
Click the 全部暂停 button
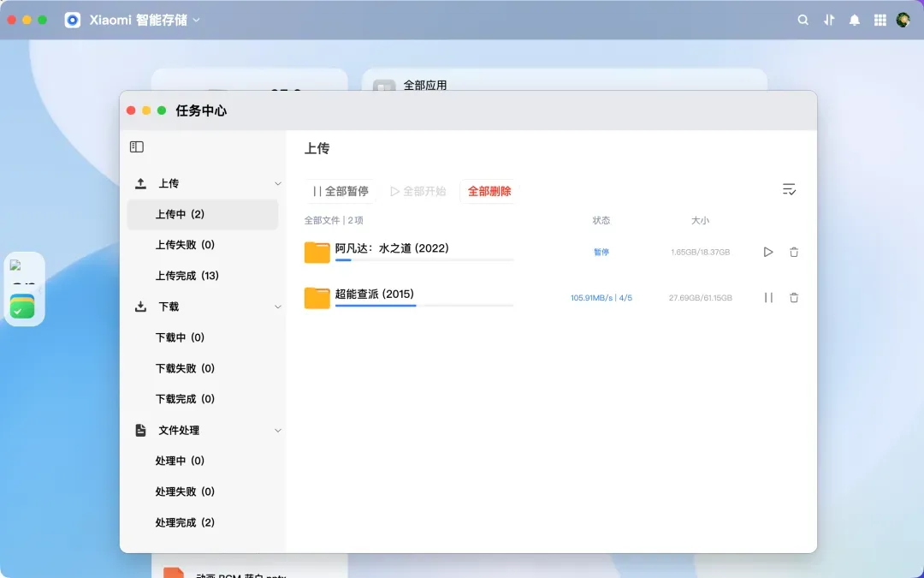(341, 191)
